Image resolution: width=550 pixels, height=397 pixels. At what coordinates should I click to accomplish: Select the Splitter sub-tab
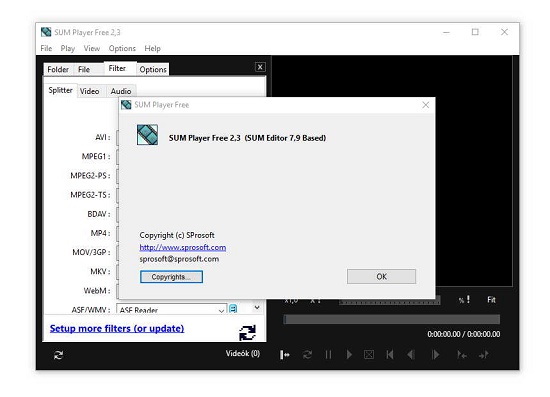60,90
